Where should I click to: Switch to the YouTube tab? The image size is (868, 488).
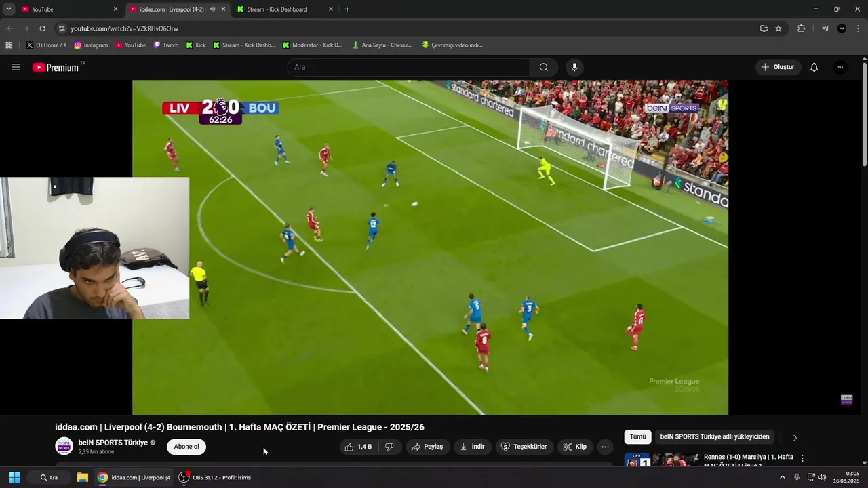68,9
